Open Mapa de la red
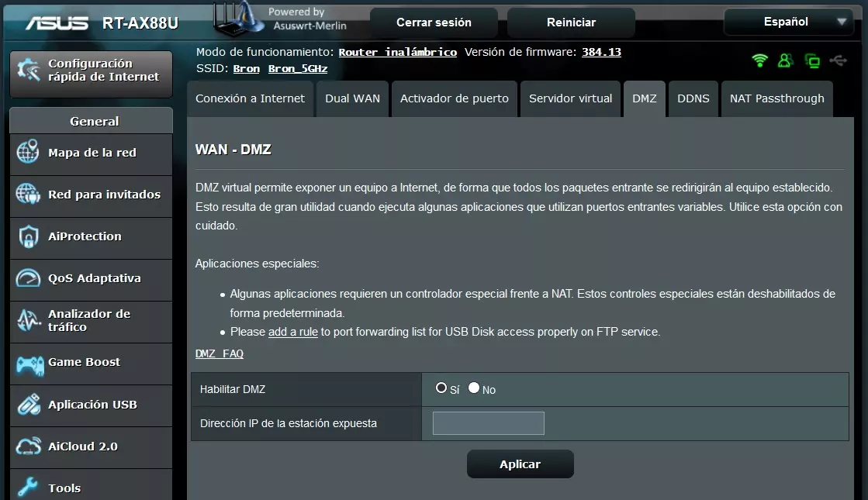This screenshot has height=500, width=868. (x=80, y=154)
